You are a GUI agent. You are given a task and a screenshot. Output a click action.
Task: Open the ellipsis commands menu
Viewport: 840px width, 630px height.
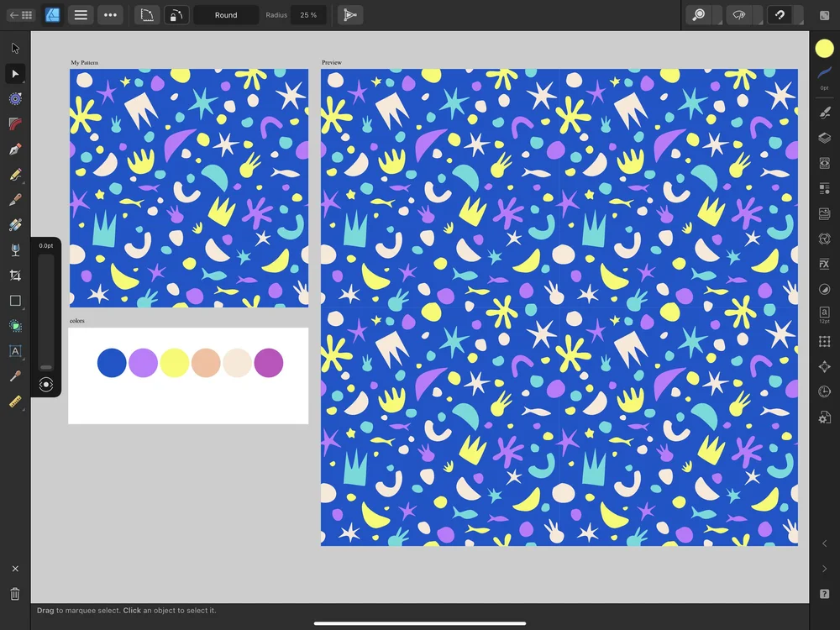pyautogui.click(x=110, y=14)
